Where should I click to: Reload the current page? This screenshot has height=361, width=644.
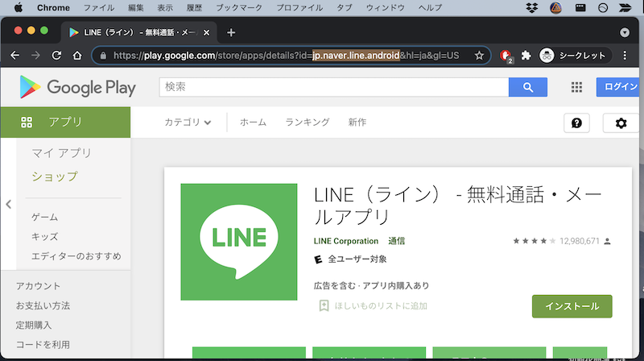56,56
